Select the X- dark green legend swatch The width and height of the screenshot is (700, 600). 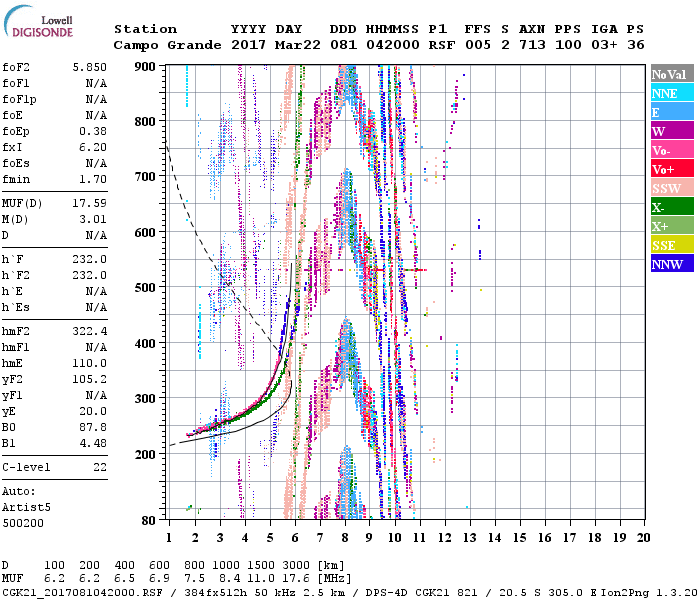pos(672,207)
